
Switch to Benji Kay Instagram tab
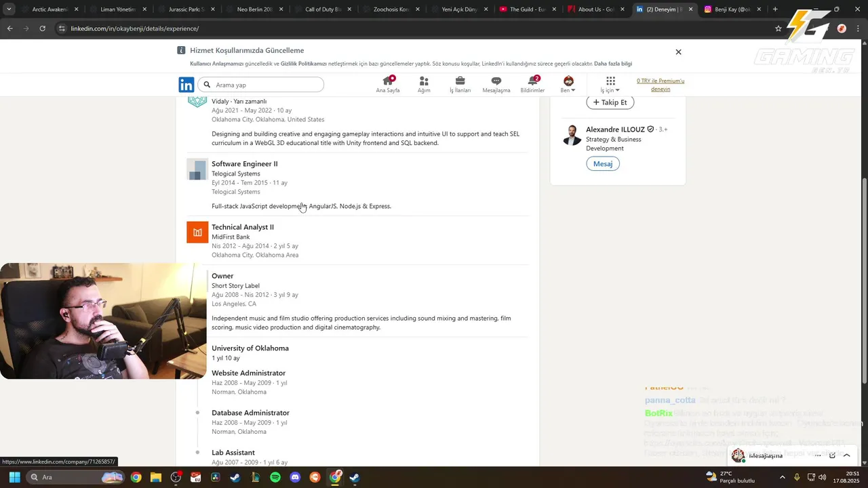(732, 9)
